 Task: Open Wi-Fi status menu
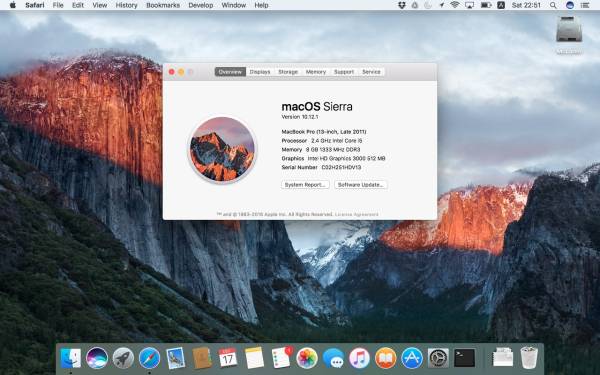[x=455, y=5]
